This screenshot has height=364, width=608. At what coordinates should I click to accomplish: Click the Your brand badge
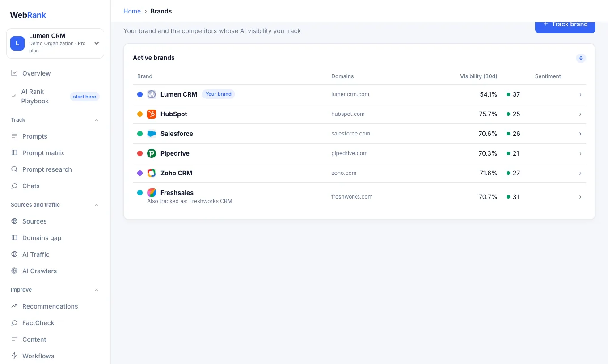[x=218, y=94]
